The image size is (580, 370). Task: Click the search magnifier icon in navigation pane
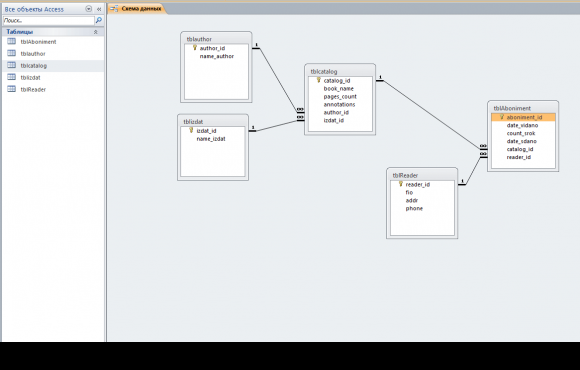pos(99,20)
